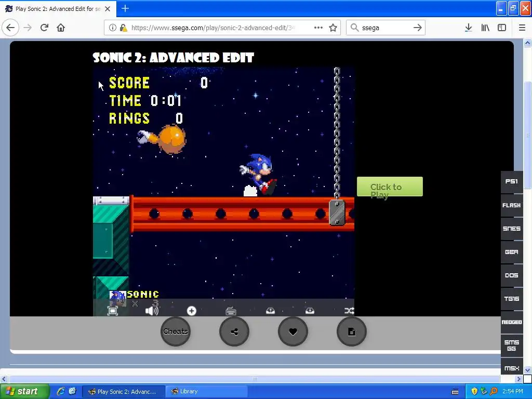Close the Play Sonic 2 tab
The width and height of the screenshot is (532, 399).
coord(108,9)
